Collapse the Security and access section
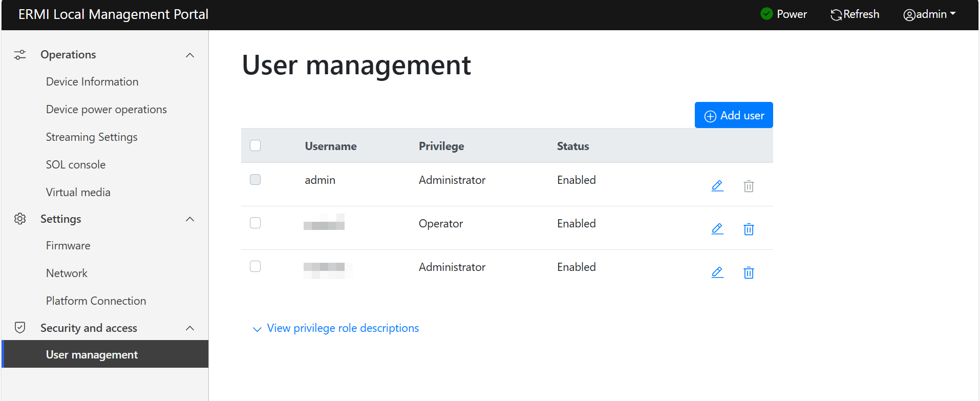 (x=190, y=328)
